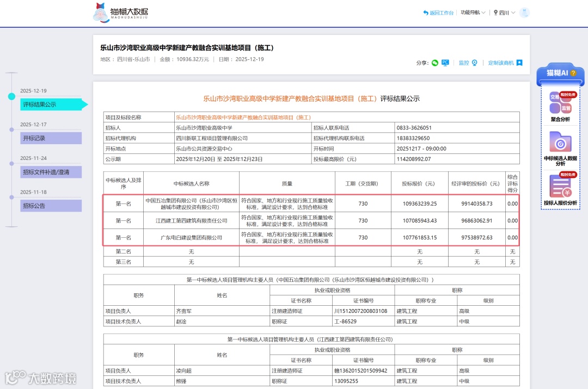Select the phone number 18383329650
The height and width of the screenshot is (389, 588).
click(x=413, y=138)
